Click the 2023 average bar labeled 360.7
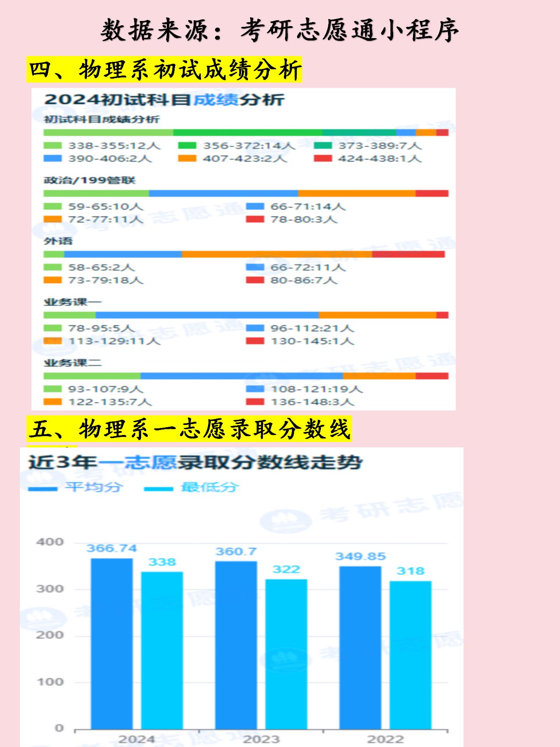Viewport: 560px width, 747px height. coord(236,645)
